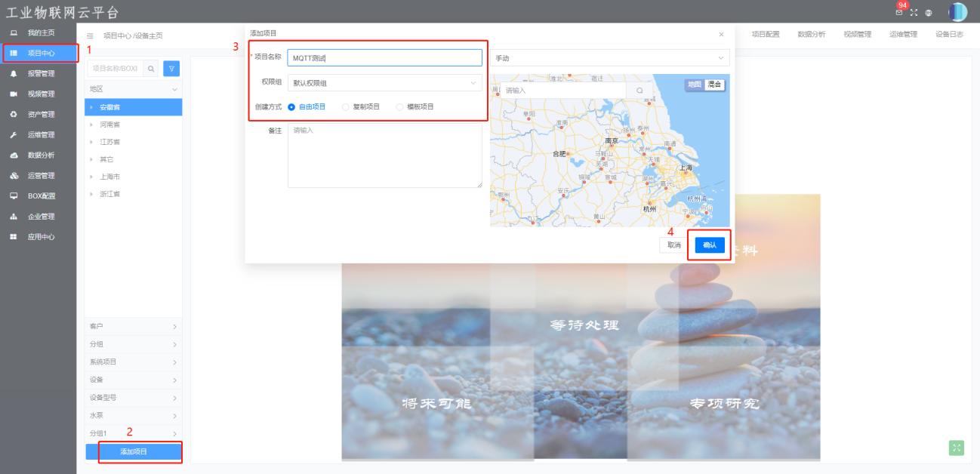Click the fullscreen toggle icon in header
Viewport: 980px width, 474px height.
[x=914, y=12]
